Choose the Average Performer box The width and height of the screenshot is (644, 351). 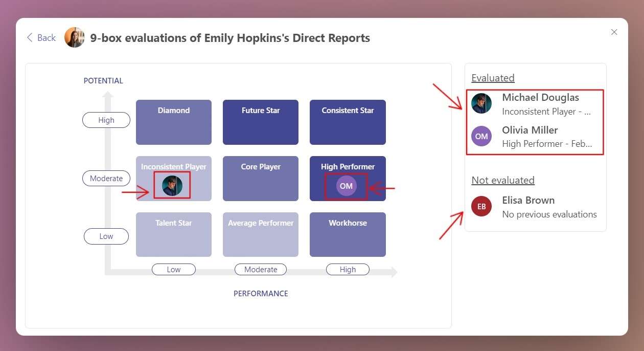point(261,235)
